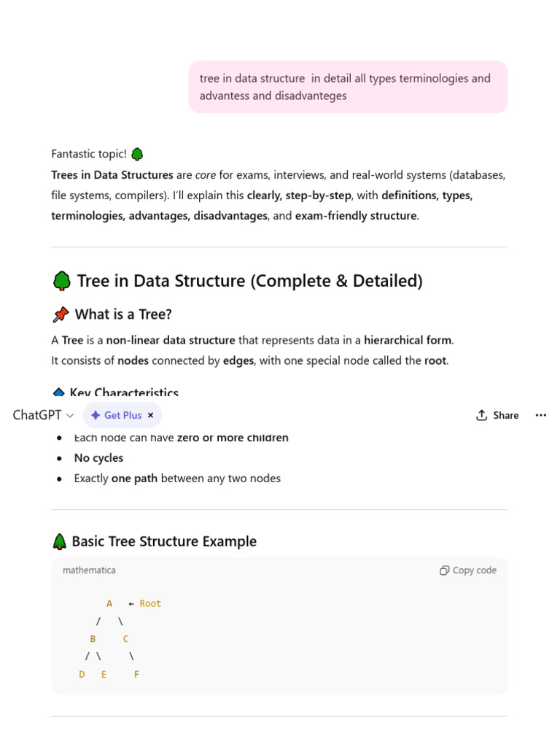
Task: Click the mathematica language label
Action: coord(89,570)
